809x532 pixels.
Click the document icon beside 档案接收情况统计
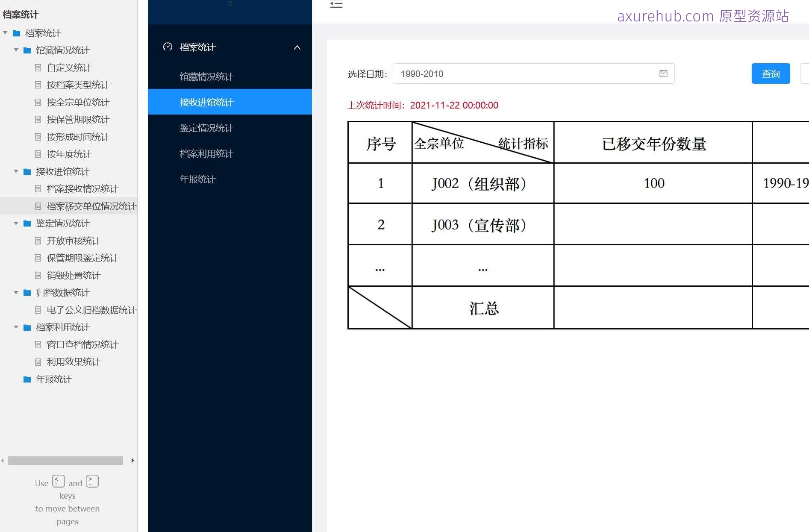[38, 188]
